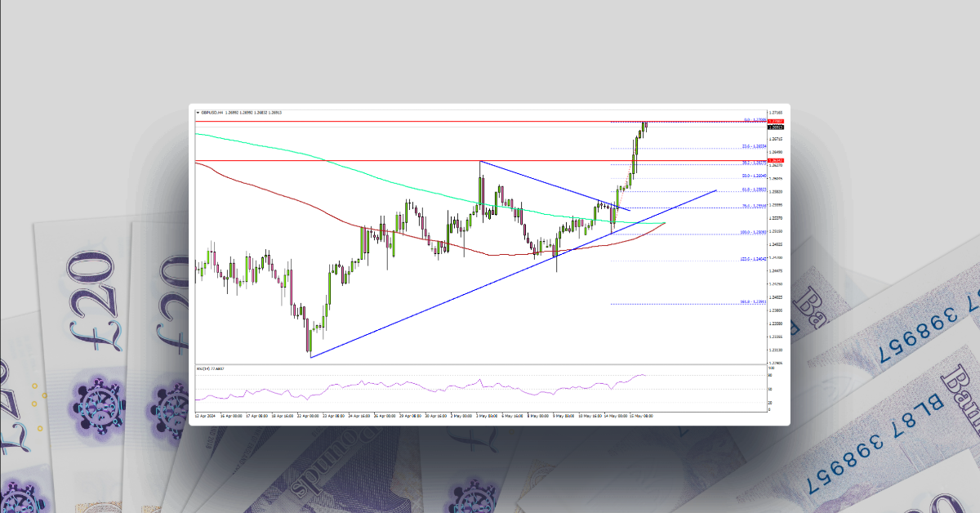Select the lower red horizontal support line
This screenshot has height=513, width=980.
pos(408,161)
